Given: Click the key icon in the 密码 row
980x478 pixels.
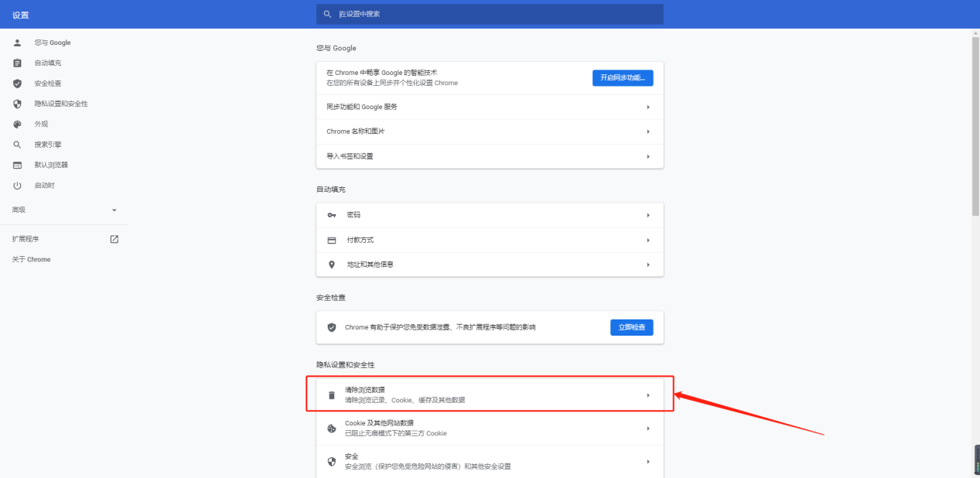Looking at the screenshot, I should click(x=332, y=215).
